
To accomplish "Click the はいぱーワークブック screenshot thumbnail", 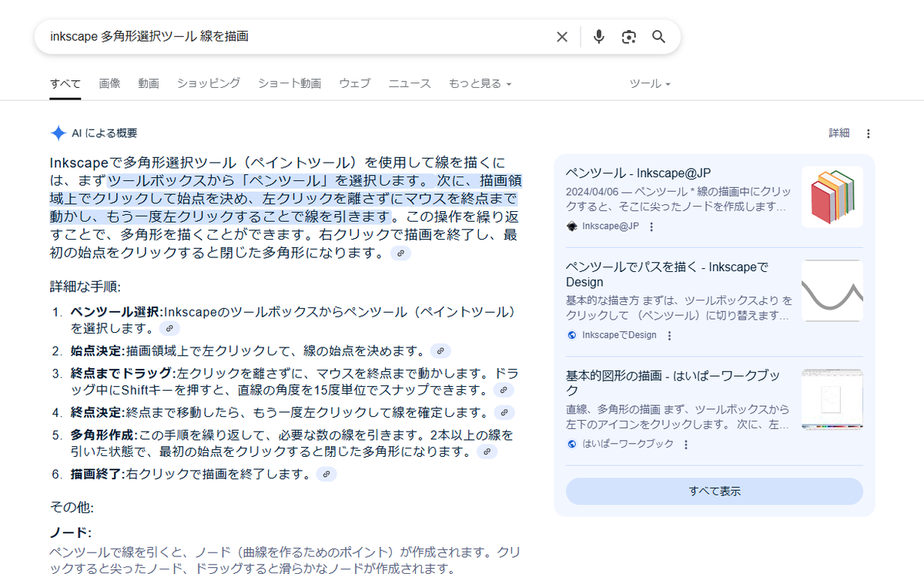I will tap(832, 399).
